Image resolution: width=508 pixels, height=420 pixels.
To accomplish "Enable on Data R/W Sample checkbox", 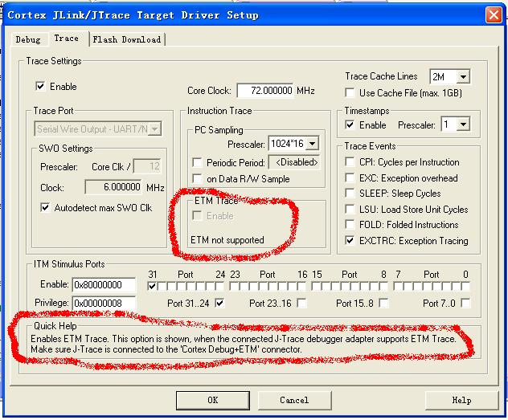I will [197, 178].
